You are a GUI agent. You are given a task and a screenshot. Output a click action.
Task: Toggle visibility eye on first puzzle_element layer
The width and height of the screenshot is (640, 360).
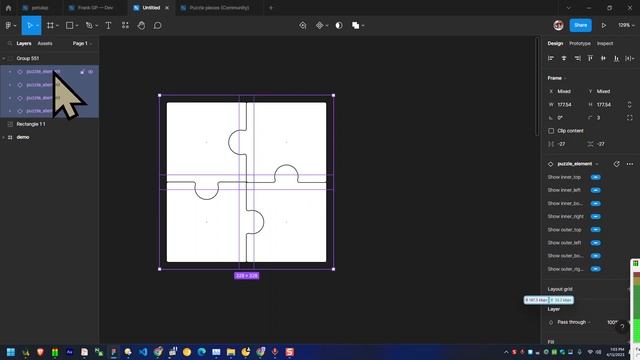[x=91, y=71]
